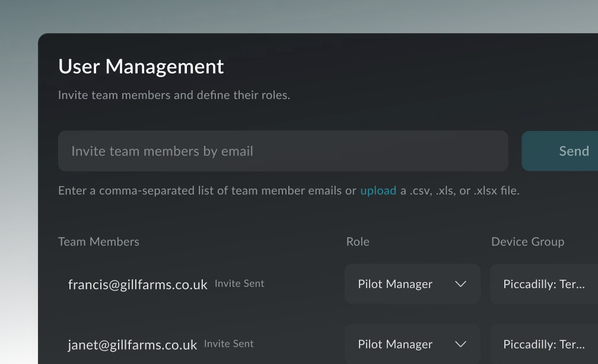Click the User Management heading

coord(141,66)
